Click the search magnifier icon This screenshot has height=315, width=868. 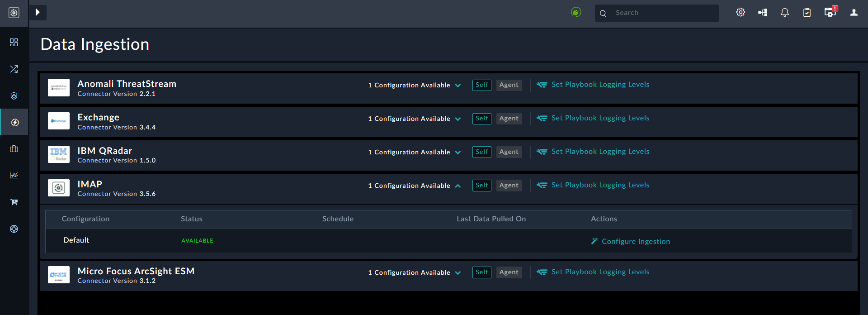603,14
